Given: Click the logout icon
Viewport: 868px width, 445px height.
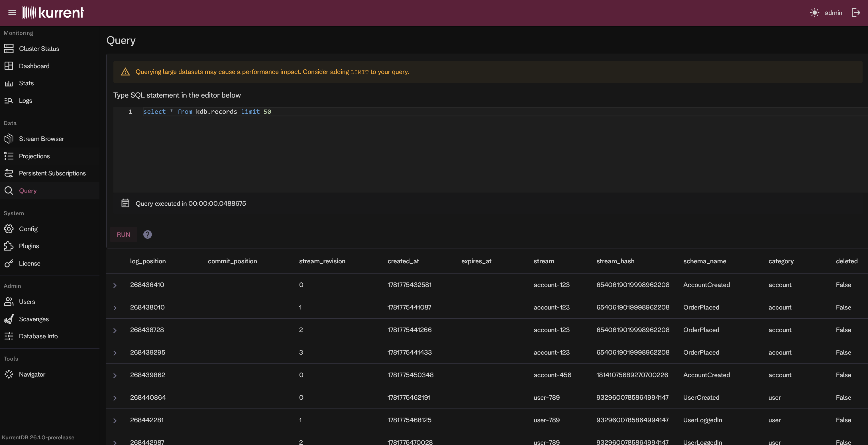Looking at the screenshot, I should (856, 13).
